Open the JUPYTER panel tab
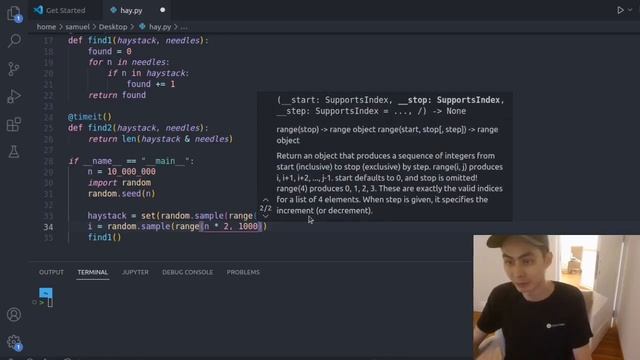The width and height of the screenshot is (640, 360). coord(135,272)
